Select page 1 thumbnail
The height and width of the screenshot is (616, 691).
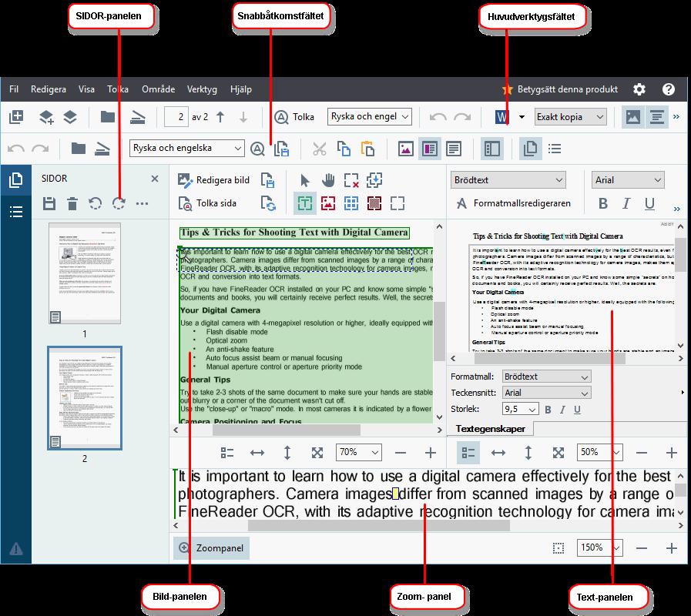pyautogui.click(x=85, y=273)
